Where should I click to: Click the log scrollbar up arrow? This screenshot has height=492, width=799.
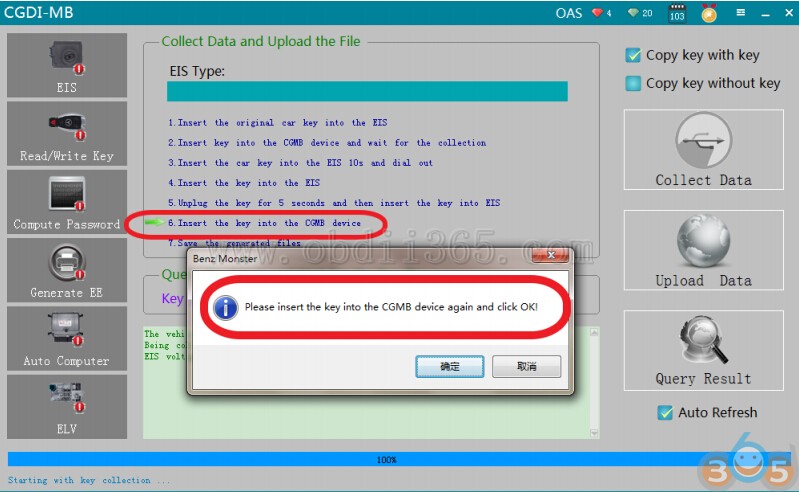(594, 332)
